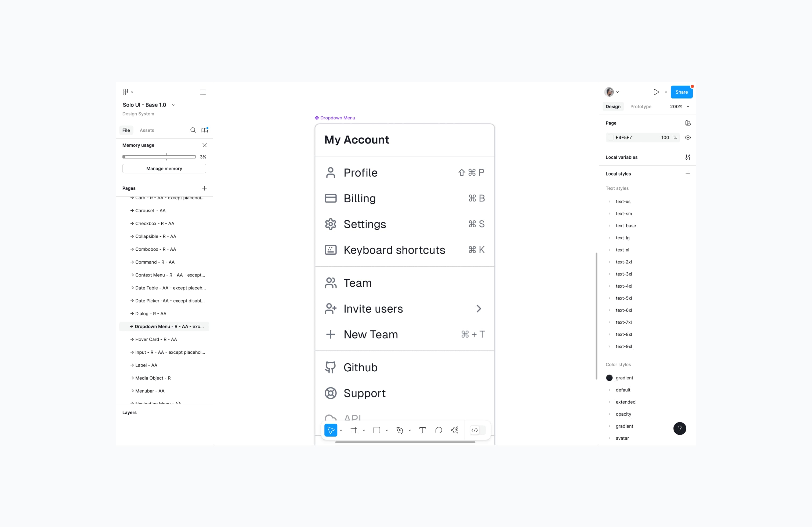
Task: Click the Settings gear icon in menu
Action: (x=330, y=224)
